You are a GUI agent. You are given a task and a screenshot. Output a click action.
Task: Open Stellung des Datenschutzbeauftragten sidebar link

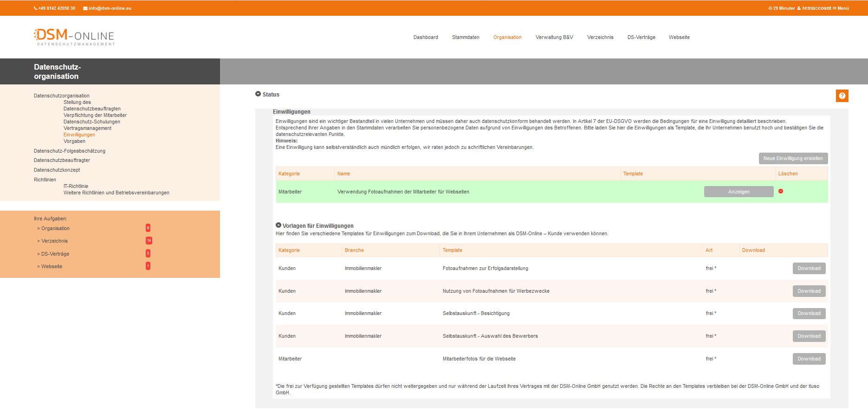(92, 105)
